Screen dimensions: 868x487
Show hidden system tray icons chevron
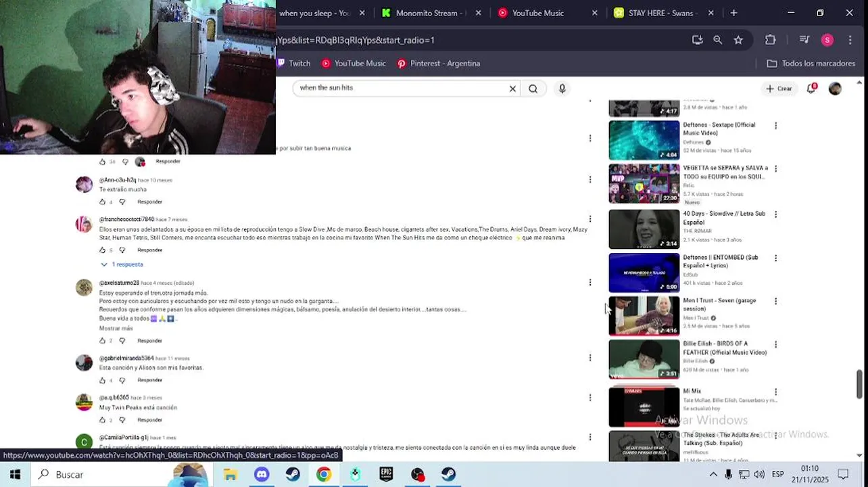[x=713, y=475]
